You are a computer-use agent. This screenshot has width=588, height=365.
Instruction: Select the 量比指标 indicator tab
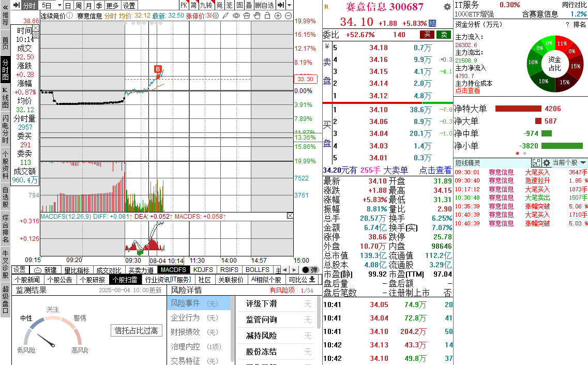77,270
